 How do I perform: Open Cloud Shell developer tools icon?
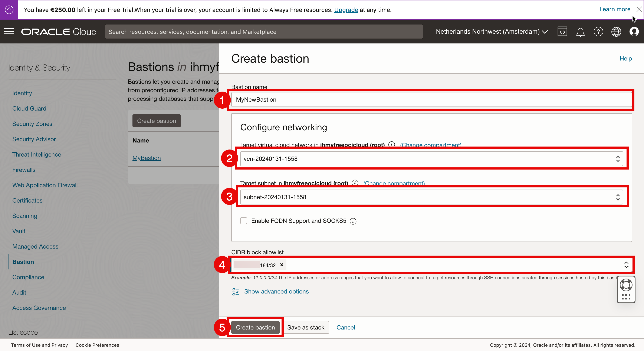(x=562, y=32)
